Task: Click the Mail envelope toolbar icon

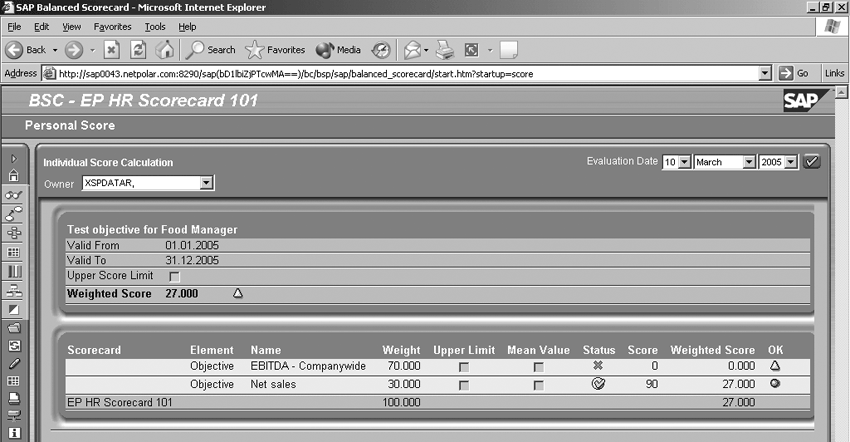Action: coord(413,50)
